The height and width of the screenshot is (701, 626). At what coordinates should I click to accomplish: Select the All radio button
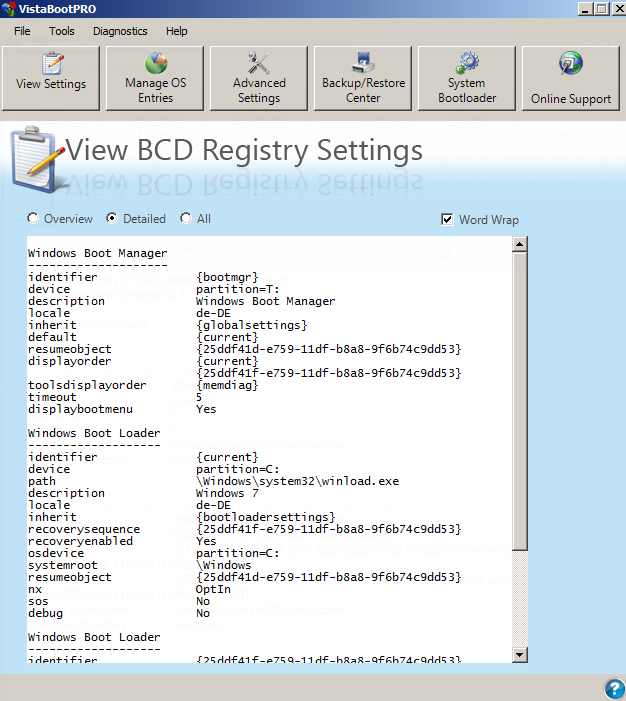(x=186, y=218)
